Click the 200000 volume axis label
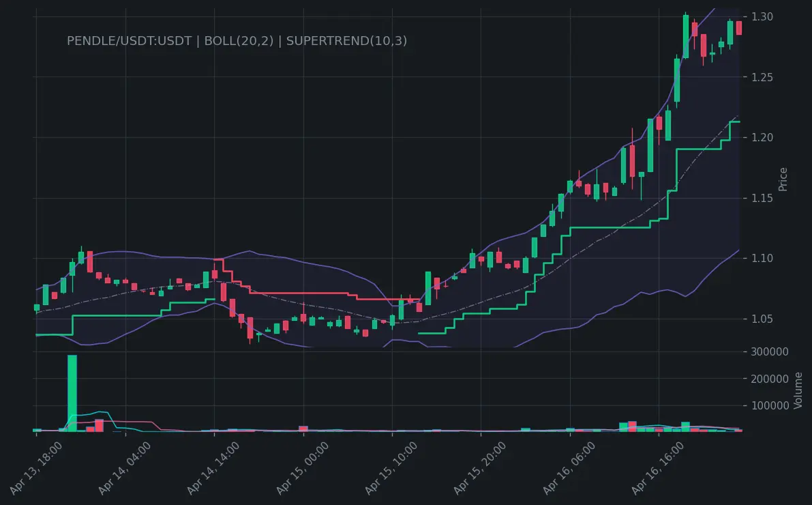Screen dimensions: 812x505 pyautogui.click(x=770, y=379)
